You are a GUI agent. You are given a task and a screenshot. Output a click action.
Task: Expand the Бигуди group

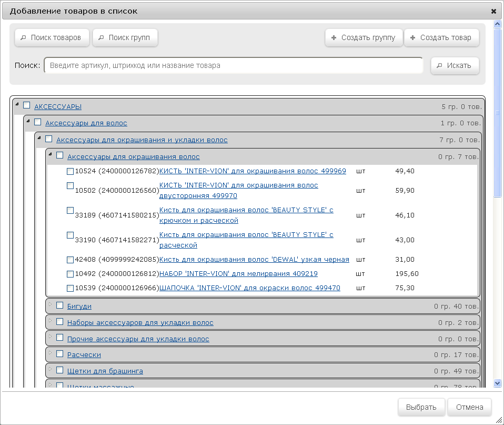50,304
